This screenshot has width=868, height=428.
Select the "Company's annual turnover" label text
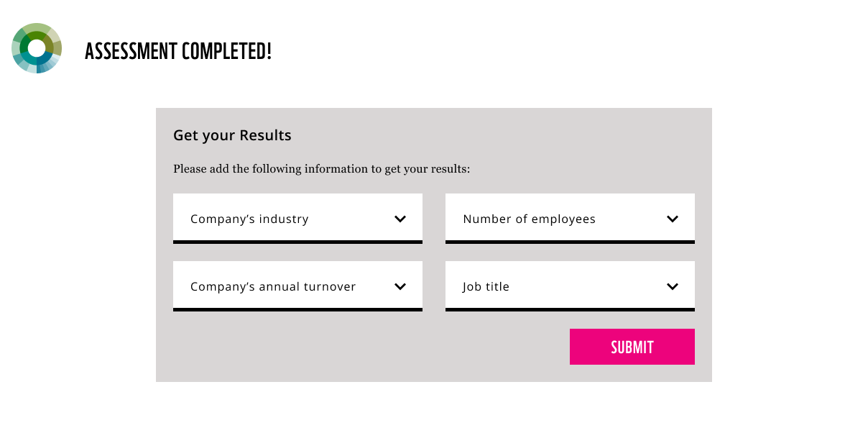click(273, 286)
